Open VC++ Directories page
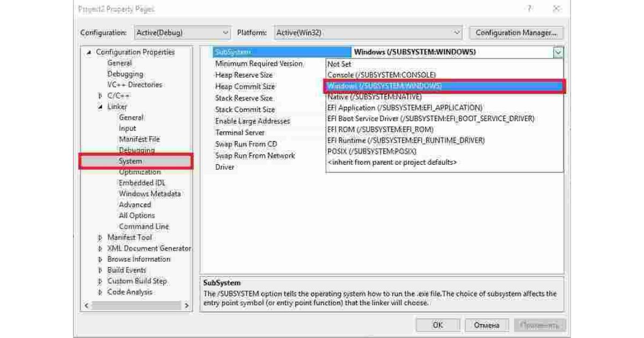 [134, 85]
